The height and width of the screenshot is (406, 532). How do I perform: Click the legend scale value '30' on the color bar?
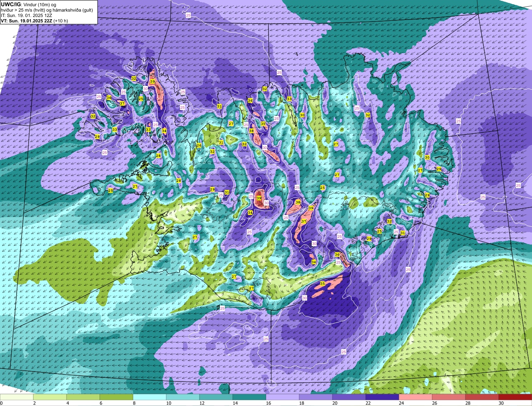(501, 403)
